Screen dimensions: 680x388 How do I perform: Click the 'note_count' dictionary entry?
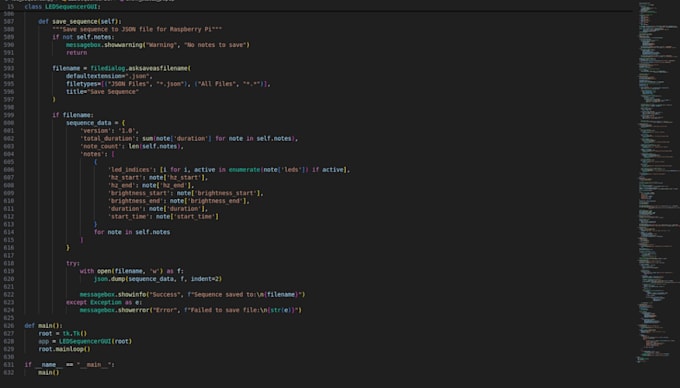coord(132,146)
